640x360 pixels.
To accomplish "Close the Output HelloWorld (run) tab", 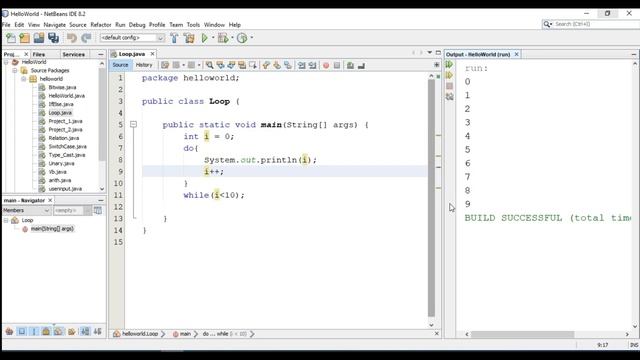I will tap(516, 54).
